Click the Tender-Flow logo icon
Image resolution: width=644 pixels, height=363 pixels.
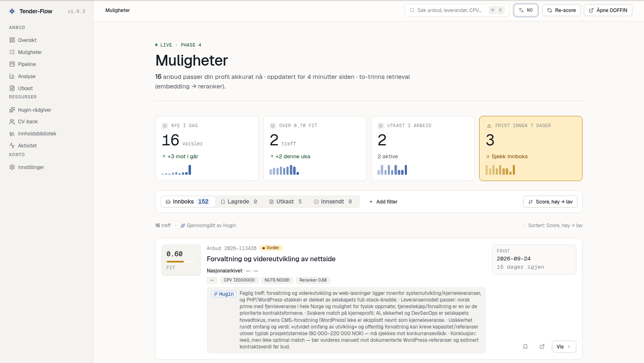click(x=12, y=11)
